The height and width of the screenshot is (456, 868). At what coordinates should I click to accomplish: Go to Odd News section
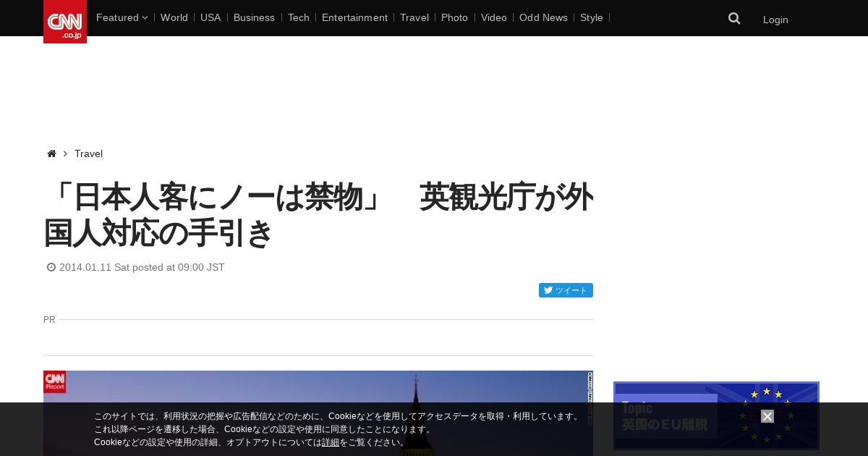point(543,17)
